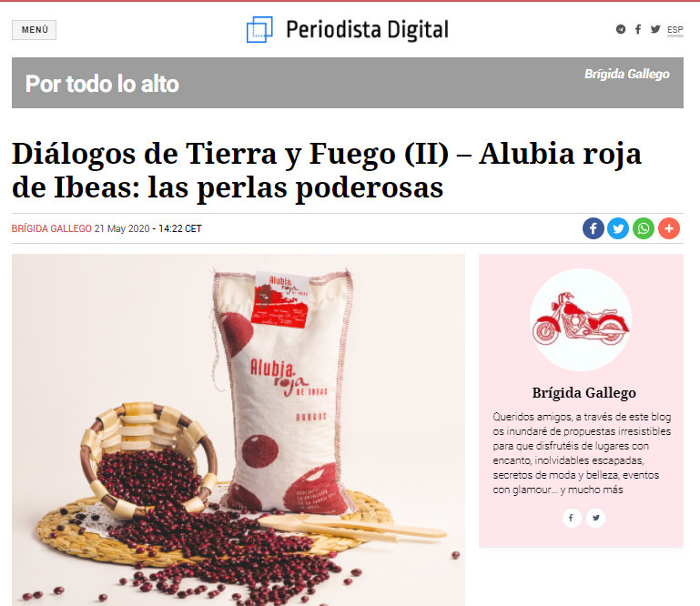Click the red motorcycle avatar image
Screen dimensions: 700x606
pyautogui.click(x=581, y=319)
